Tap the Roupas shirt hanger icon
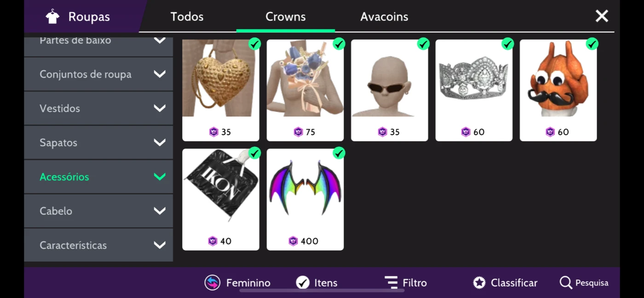The image size is (644, 298). click(53, 17)
